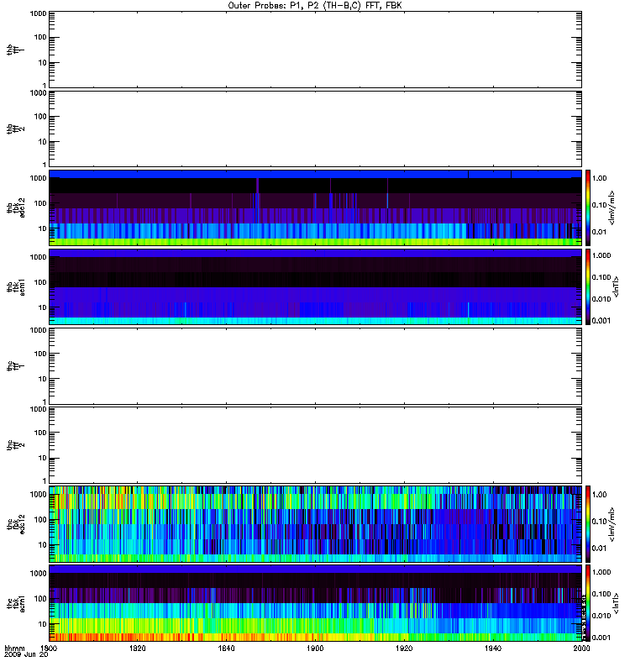Click the thc fbk edc12 spectrogram panel
The image size is (630, 672).
[316, 524]
